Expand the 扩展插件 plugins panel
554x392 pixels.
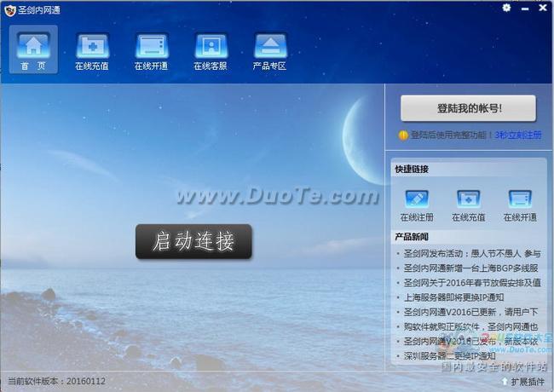[x=522, y=382]
